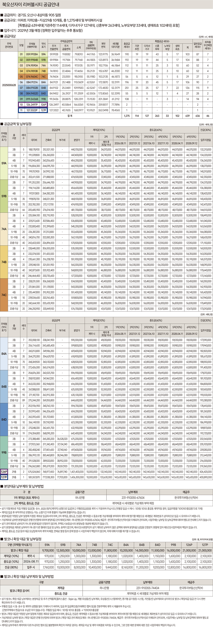Click the dark blue 84D block in price table
Screen dimensions: 213x644
click(4, 420)
